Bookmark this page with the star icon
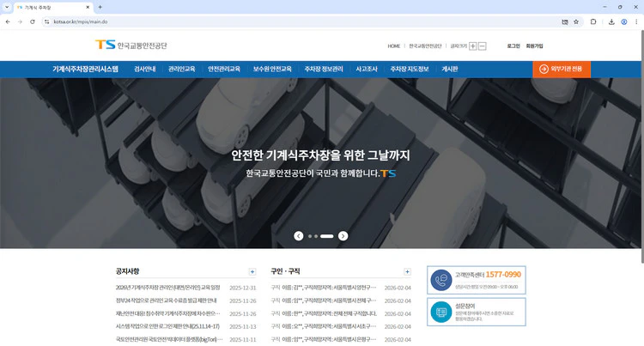Image resolution: width=644 pixels, height=346 pixels. point(576,21)
